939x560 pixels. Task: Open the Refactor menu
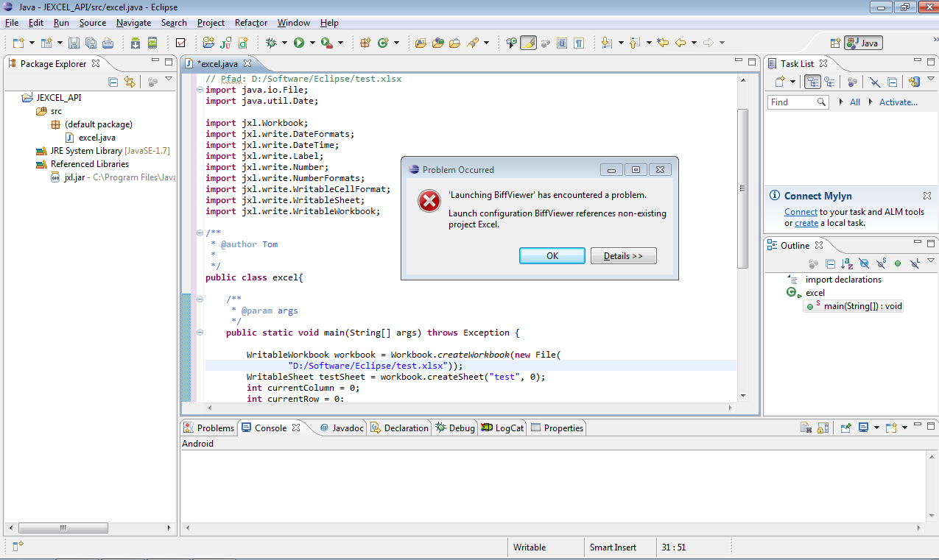pos(251,23)
